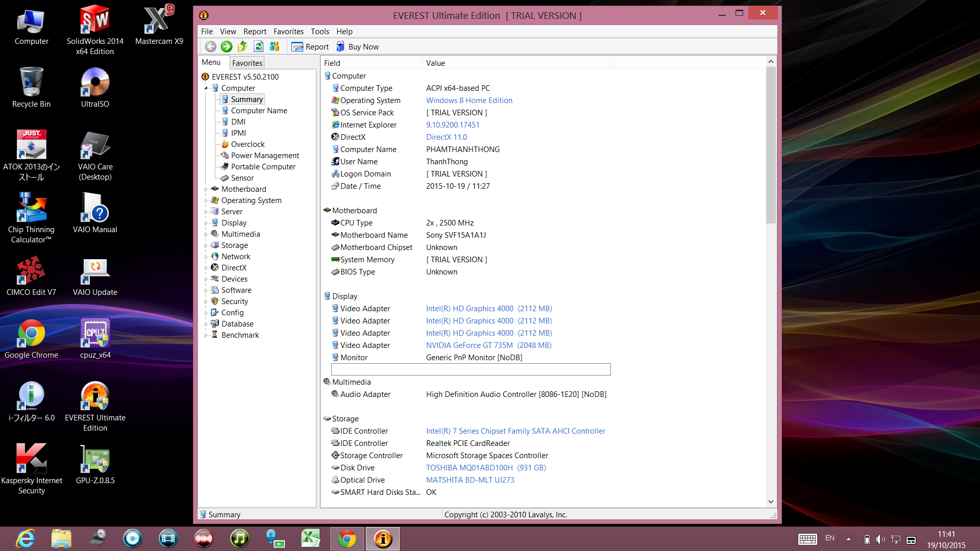Select DMI tree item
The image size is (980, 551).
(x=238, y=122)
